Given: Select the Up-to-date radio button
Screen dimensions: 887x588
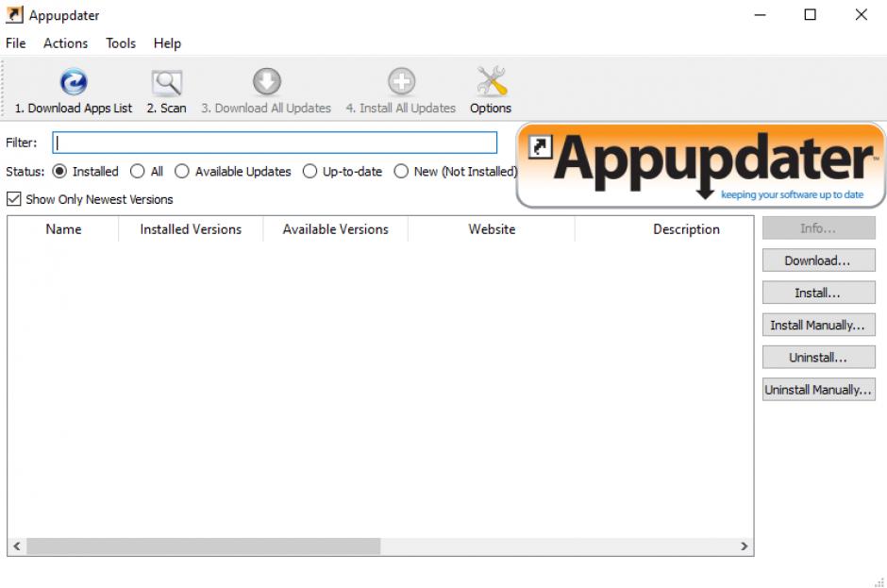Looking at the screenshot, I should click(310, 172).
